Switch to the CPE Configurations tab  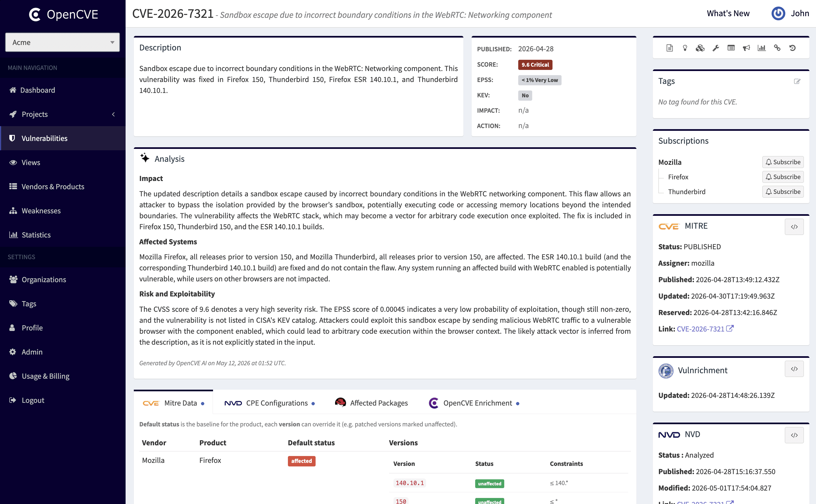269,403
